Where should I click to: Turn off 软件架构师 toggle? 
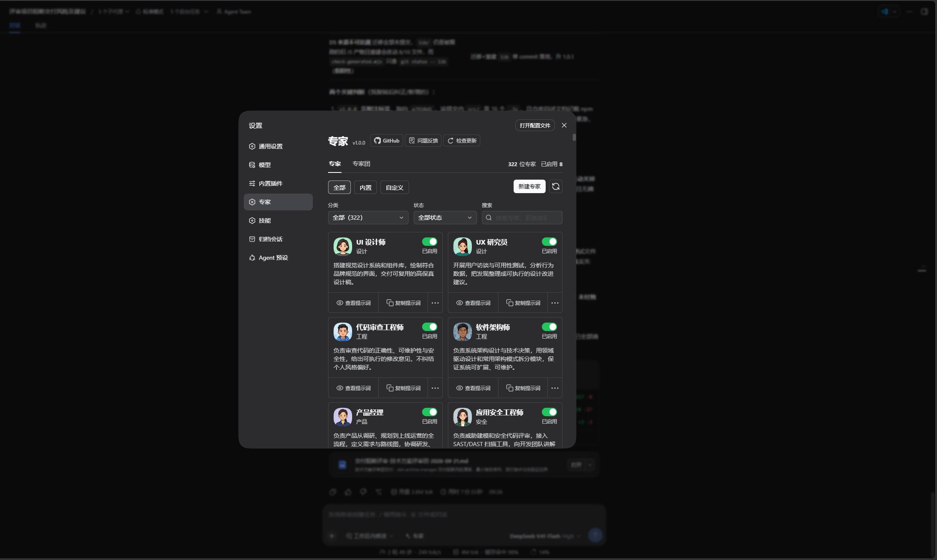coord(549,327)
